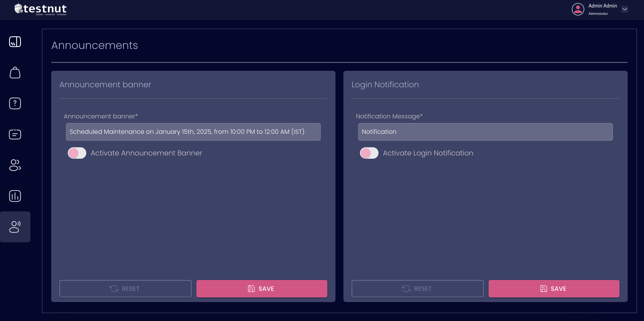This screenshot has height=321, width=644.
Task: Save the Login Notification settings
Action: coord(554,289)
